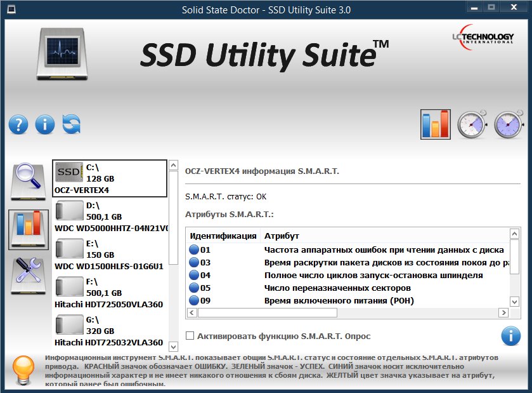Open the window system menu icon in title bar
This screenshot has height=393, width=532.
[x=11, y=9]
